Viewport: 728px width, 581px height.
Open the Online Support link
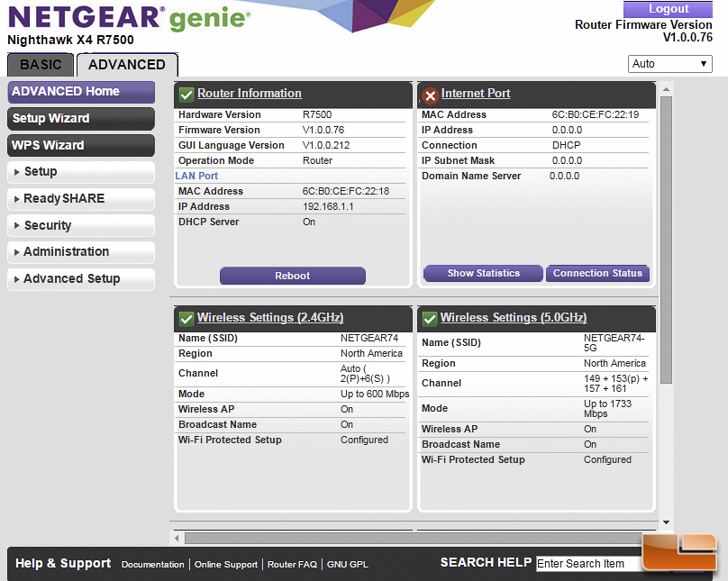225,565
